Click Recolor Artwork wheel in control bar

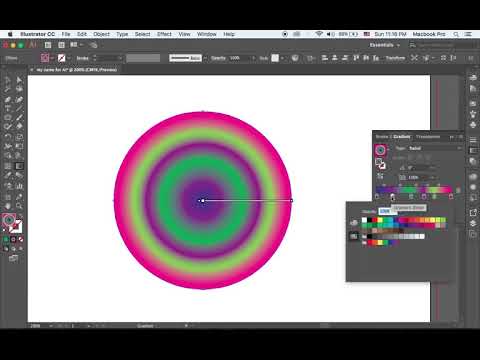coord(295,58)
